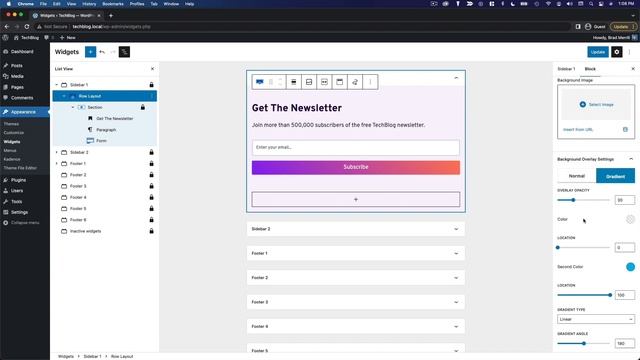Open Users in the admin sidebar
Viewport: 640px width, 360px height.
click(x=17, y=191)
